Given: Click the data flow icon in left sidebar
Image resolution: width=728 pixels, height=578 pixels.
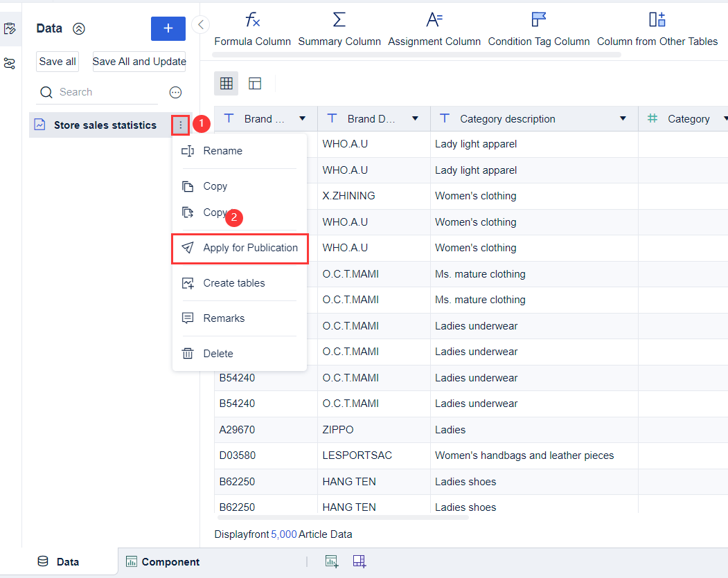Looking at the screenshot, I should click(x=10, y=62).
